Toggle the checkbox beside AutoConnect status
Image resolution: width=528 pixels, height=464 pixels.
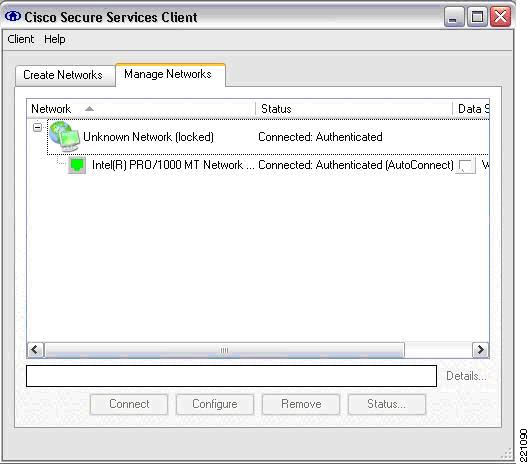pyautogui.click(x=465, y=165)
